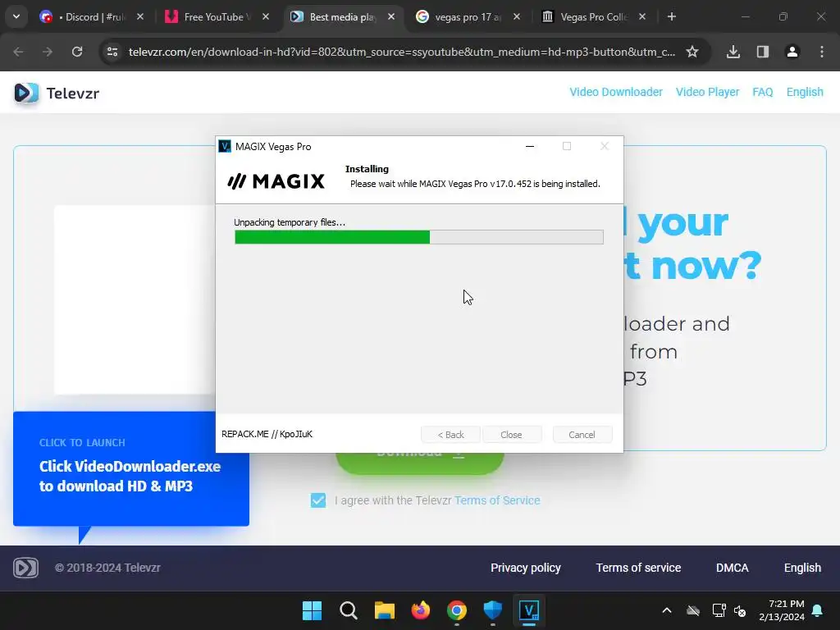Bookmark this page with the star icon
Screen dimensions: 840x630
(x=692, y=52)
